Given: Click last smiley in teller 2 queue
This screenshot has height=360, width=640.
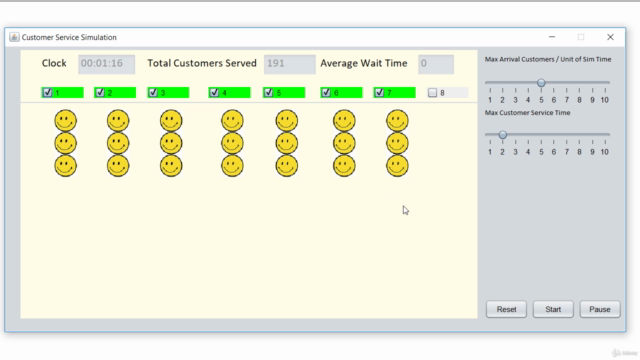Looking at the screenshot, I should (118, 166).
